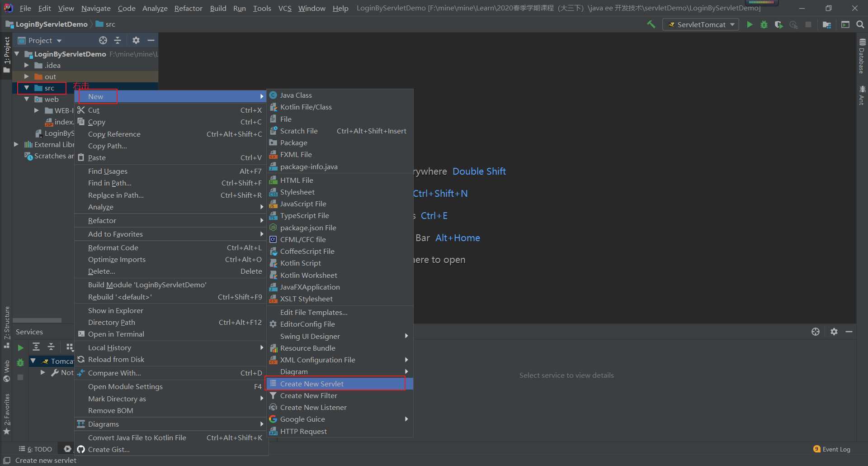Hide the Services panel with minus icon
Image resolution: width=868 pixels, height=466 pixels.
pos(849,332)
